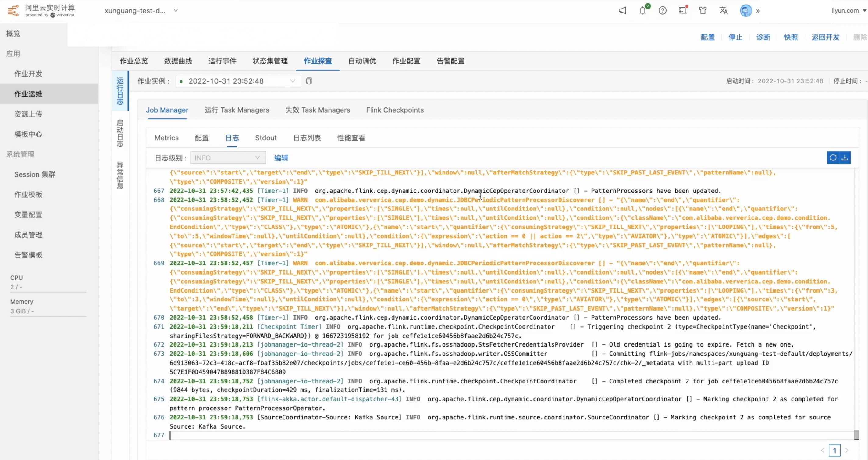
Task: Click the 编辑 link beside log level
Action: (281, 158)
